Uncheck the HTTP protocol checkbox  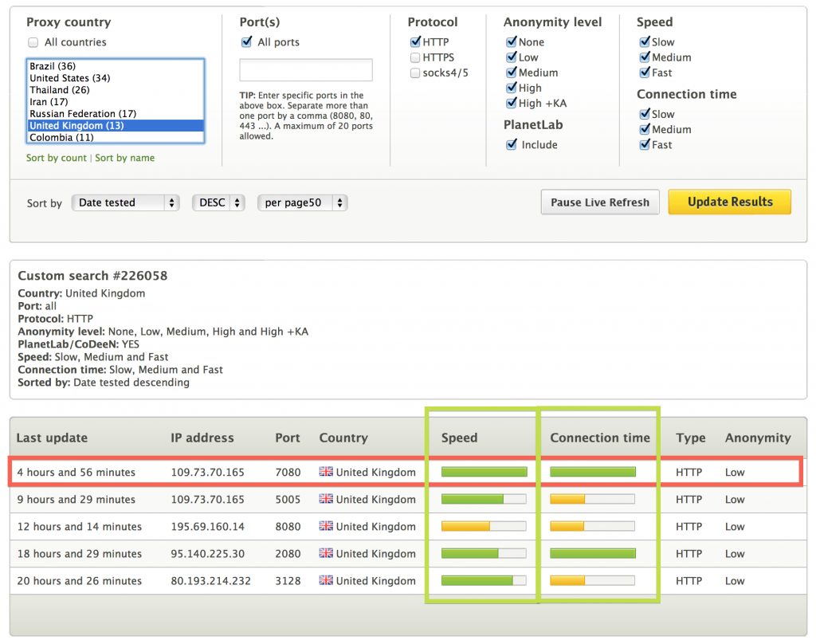coord(415,41)
